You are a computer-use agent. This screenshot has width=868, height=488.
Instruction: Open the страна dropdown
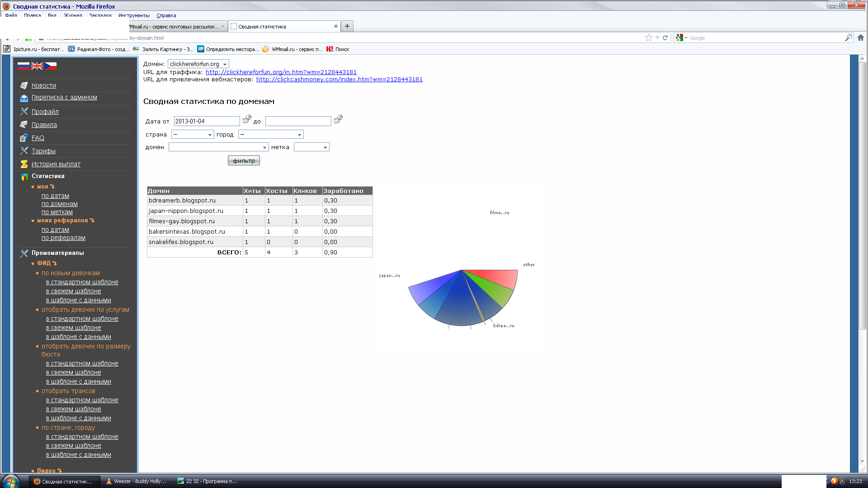coord(192,135)
